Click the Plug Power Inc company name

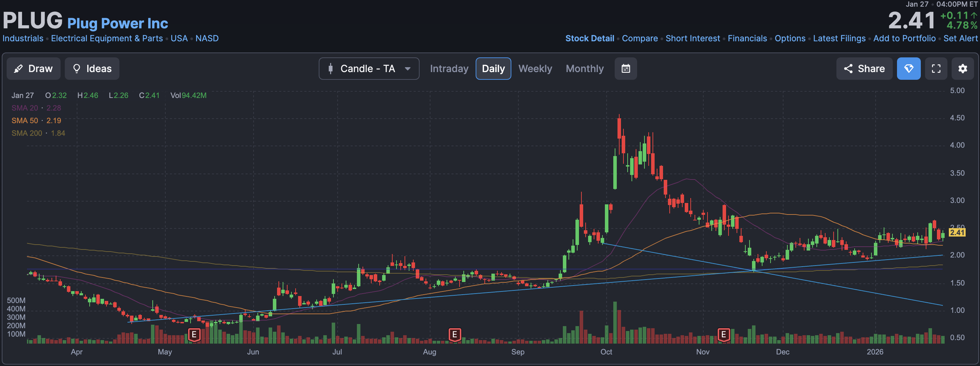tap(118, 23)
